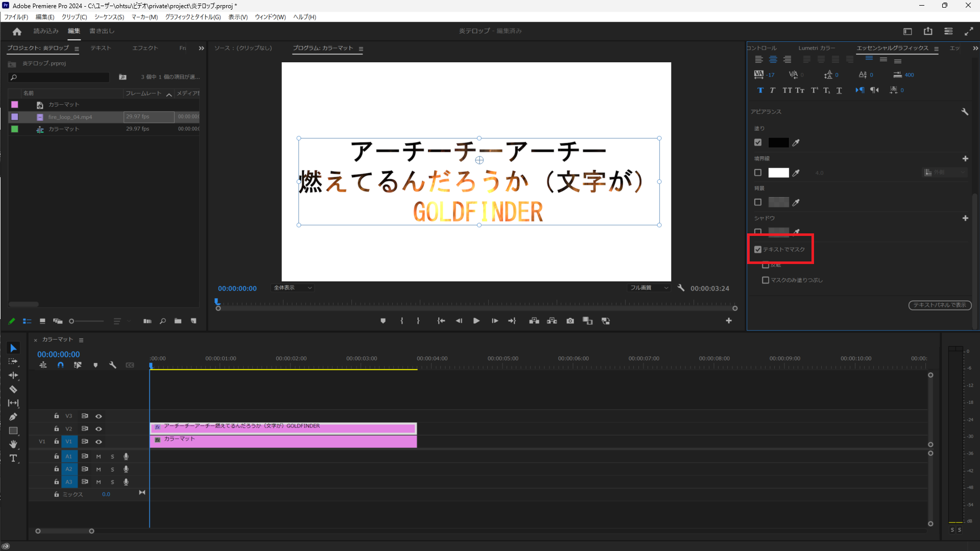Click the white stroke color swatch
Image resolution: width=980 pixels, height=551 pixels.
tap(778, 173)
